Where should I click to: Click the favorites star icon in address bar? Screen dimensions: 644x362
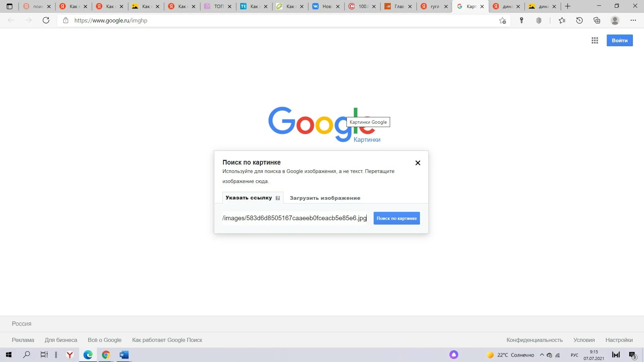(x=503, y=20)
